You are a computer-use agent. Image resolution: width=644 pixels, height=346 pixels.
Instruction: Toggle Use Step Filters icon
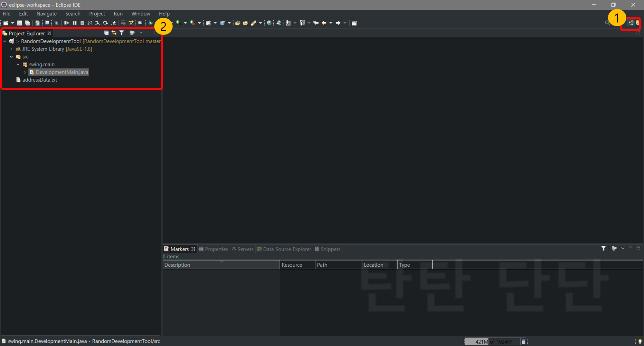(x=131, y=23)
